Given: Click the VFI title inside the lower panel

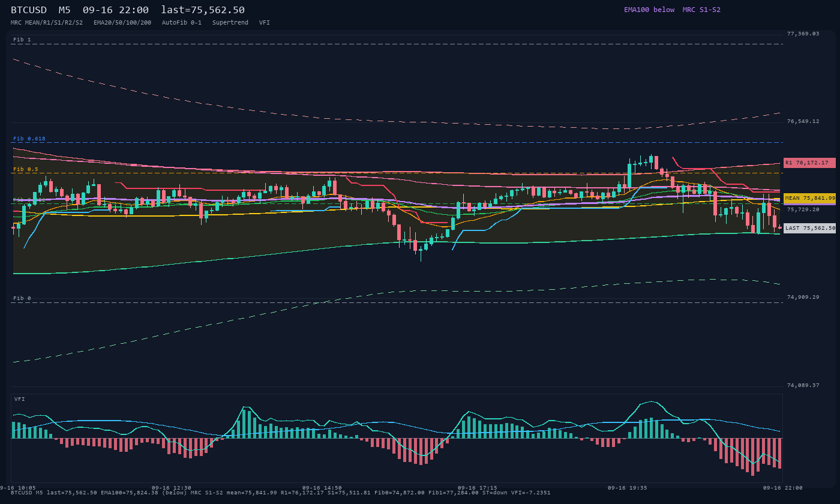Looking at the screenshot, I should pyautogui.click(x=20, y=399).
